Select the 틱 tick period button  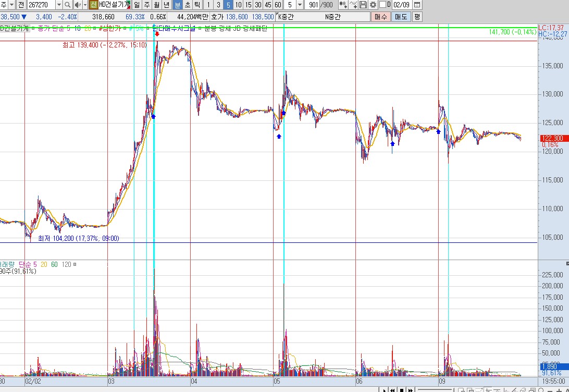[197, 5]
